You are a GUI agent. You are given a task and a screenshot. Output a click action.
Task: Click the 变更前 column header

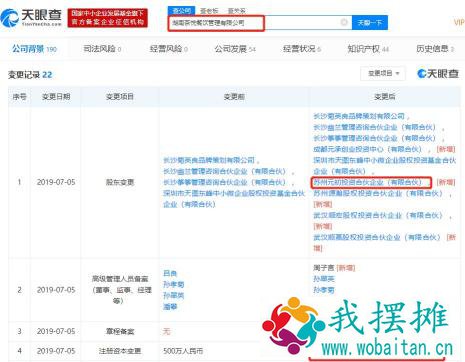[234, 97]
